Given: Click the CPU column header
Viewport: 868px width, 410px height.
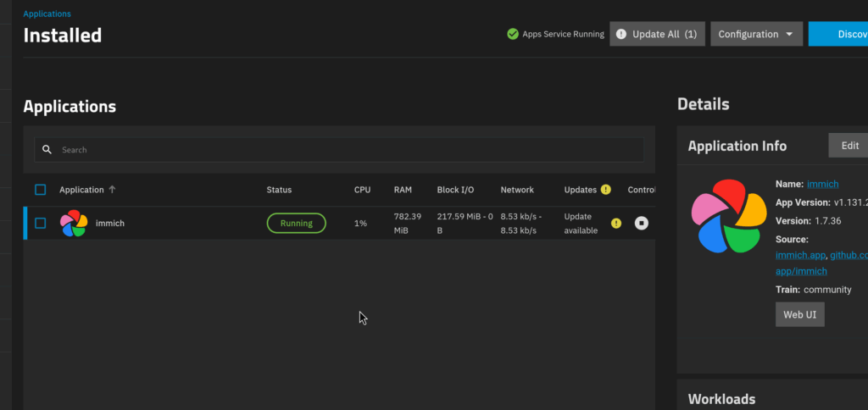Looking at the screenshot, I should [362, 190].
